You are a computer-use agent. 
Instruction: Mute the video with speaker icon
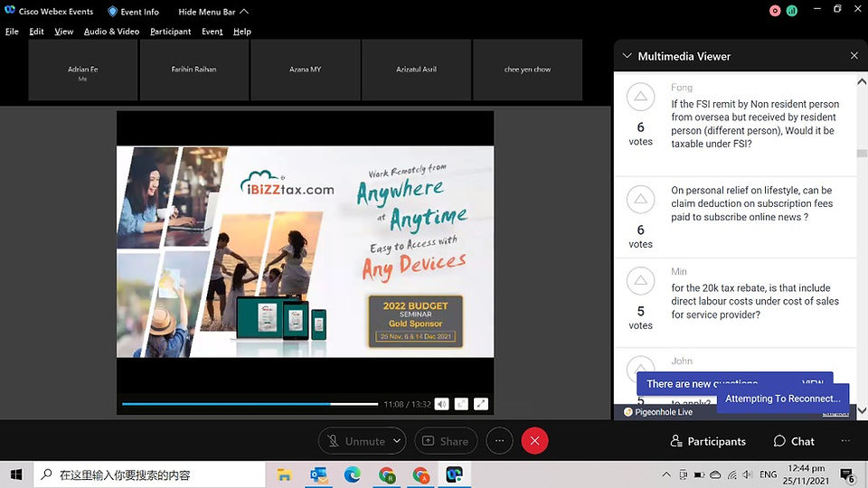pyautogui.click(x=442, y=405)
